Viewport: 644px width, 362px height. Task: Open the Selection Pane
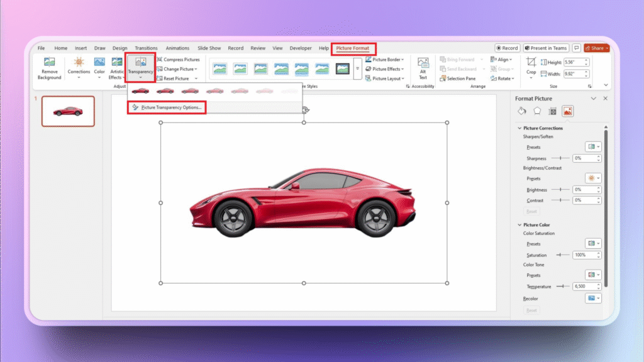tap(457, 79)
